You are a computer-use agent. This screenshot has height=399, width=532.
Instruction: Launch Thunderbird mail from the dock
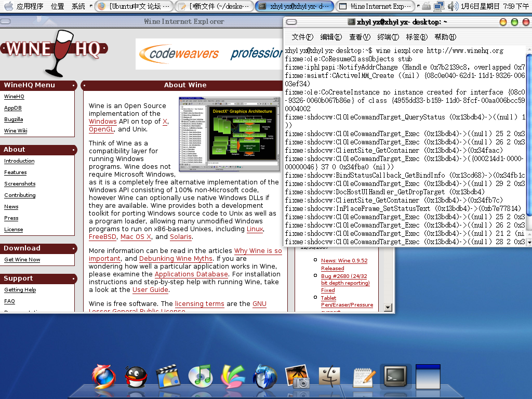coord(265,376)
